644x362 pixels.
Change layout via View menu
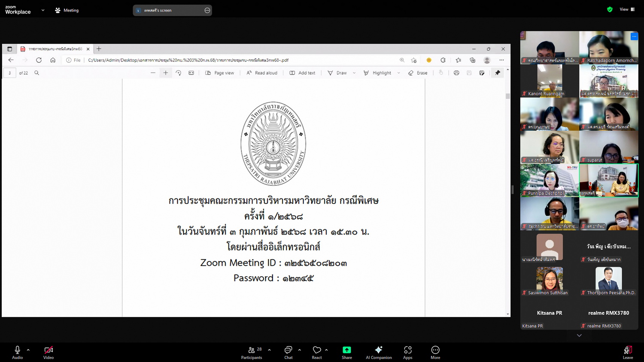tap(627, 9)
